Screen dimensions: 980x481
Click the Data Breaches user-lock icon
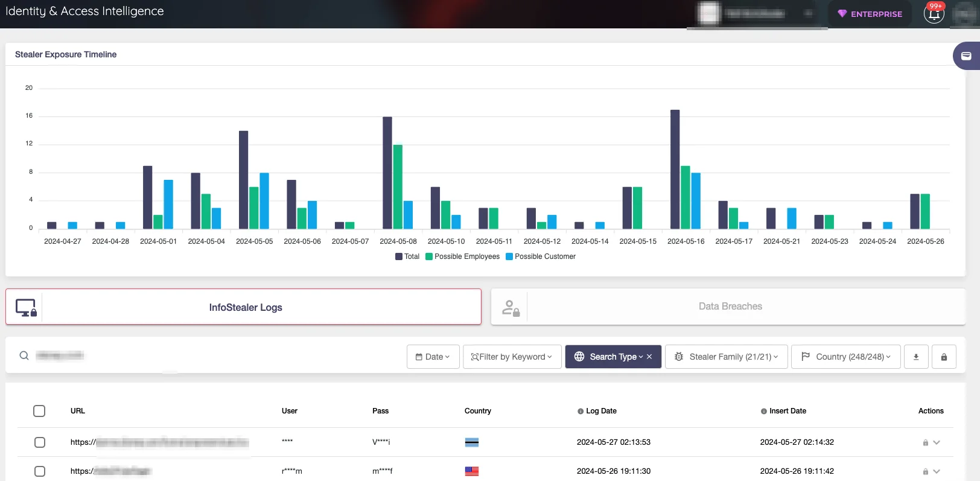coord(511,308)
